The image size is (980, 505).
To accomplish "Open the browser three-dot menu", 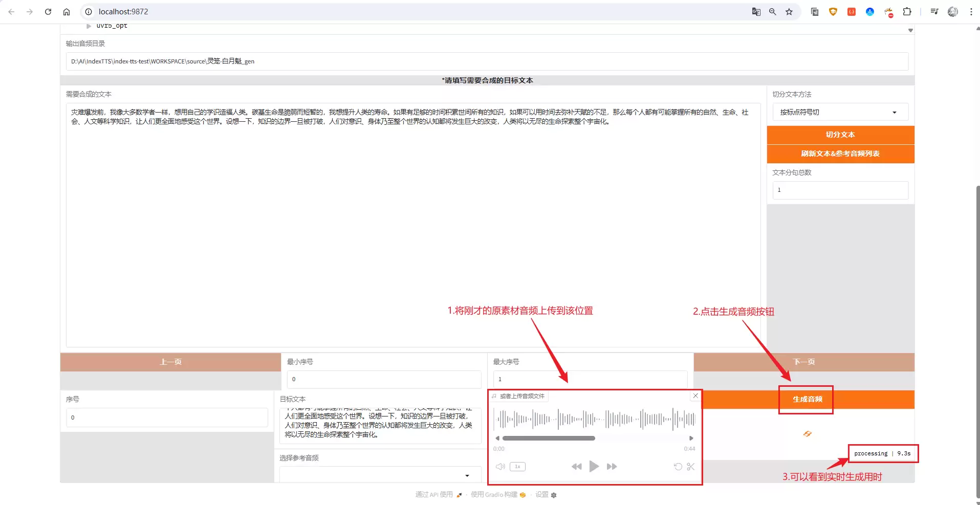I will (x=971, y=12).
